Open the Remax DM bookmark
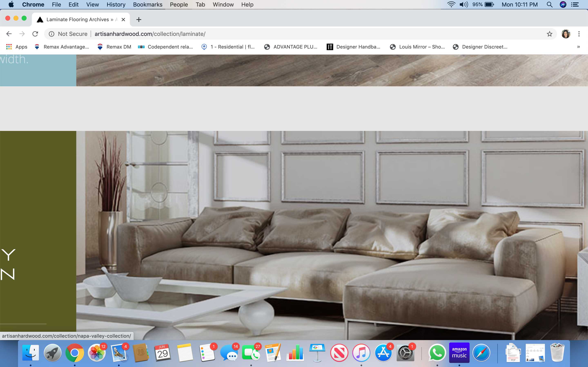The width and height of the screenshot is (588, 367). (114, 47)
